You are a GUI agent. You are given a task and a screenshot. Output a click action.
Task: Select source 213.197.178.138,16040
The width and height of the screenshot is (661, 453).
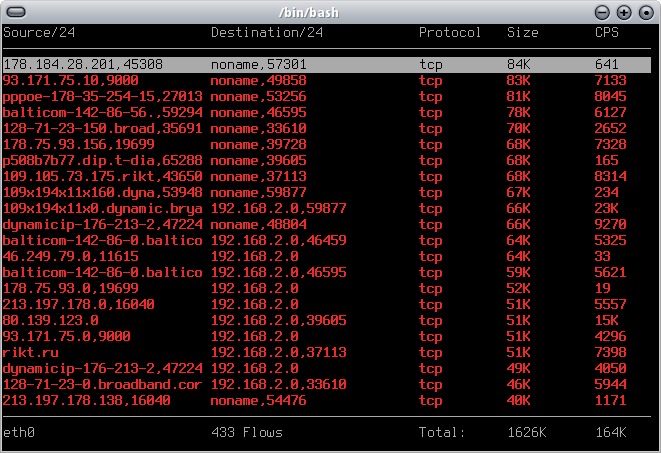pyautogui.click(x=86, y=401)
